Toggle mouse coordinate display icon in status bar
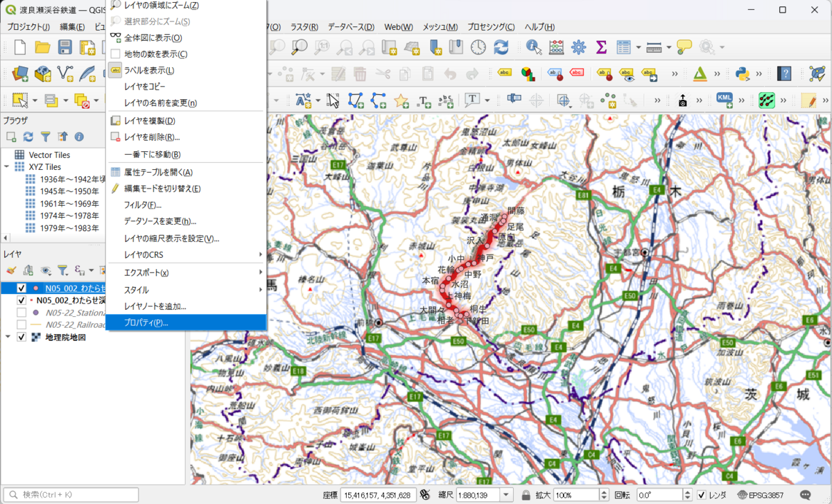832x504 pixels. coord(424,495)
